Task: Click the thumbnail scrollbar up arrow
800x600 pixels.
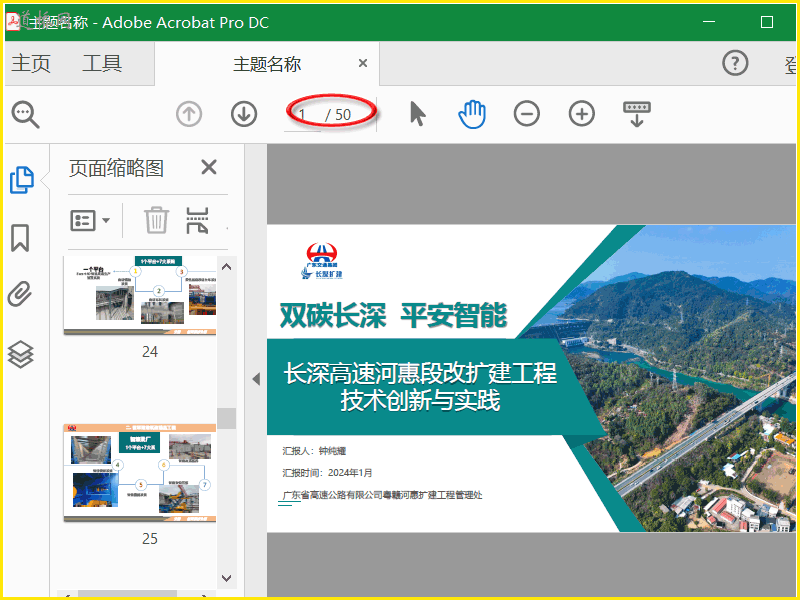Action: coord(227,267)
